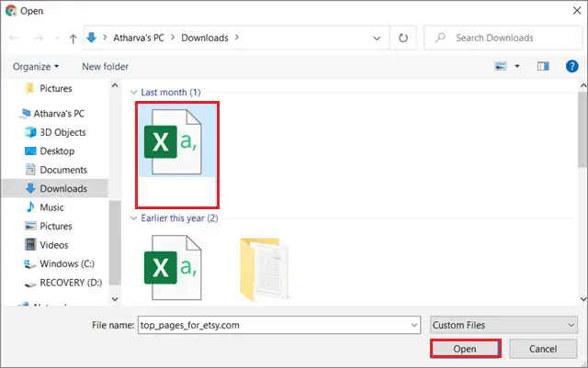Image resolution: width=588 pixels, height=368 pixels.
Task: Click the Windows (C:) drive icon
Action: pyautogui.click(x=30, y=263)
